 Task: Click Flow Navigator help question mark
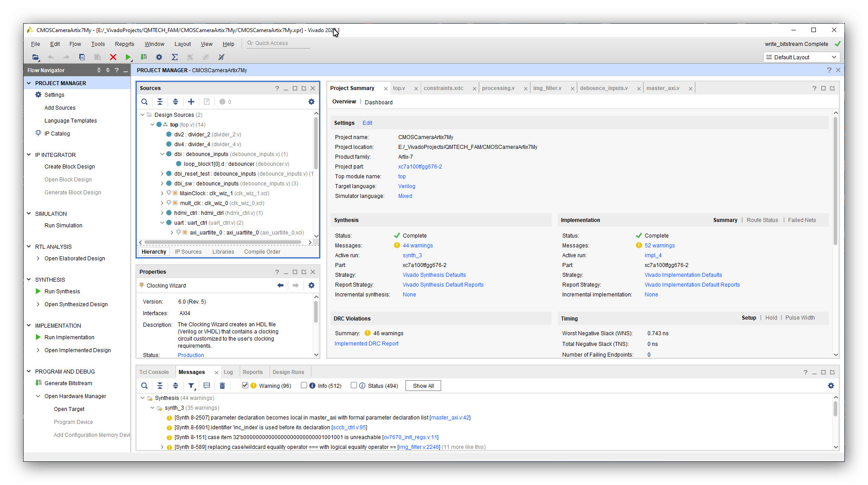tap(117, 70)
